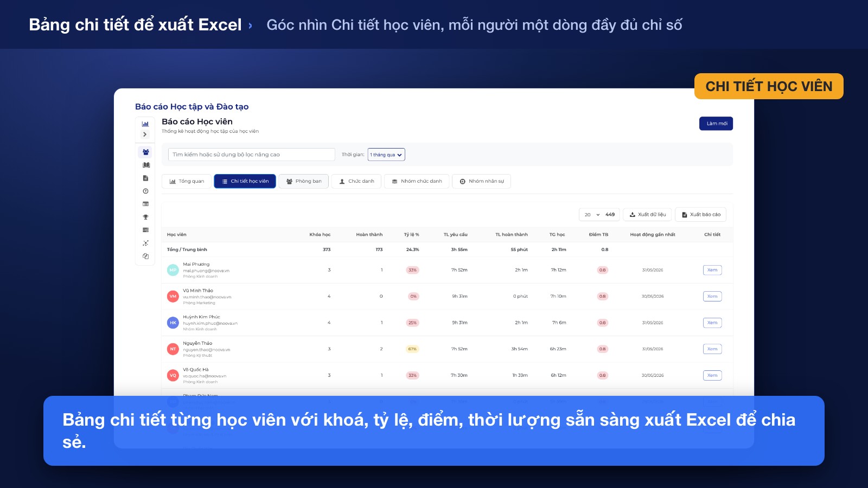This screenshot has height=488, width=868.
Task: Click the VM avatar of Vũ Minh Thảo
Action: (x=173, y=296)
